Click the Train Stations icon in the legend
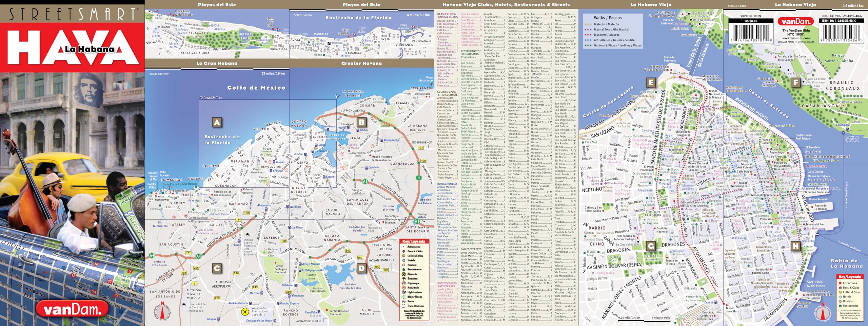Image resolution: width=868 pixels, height=326 pixels. (x=403, y=305)
